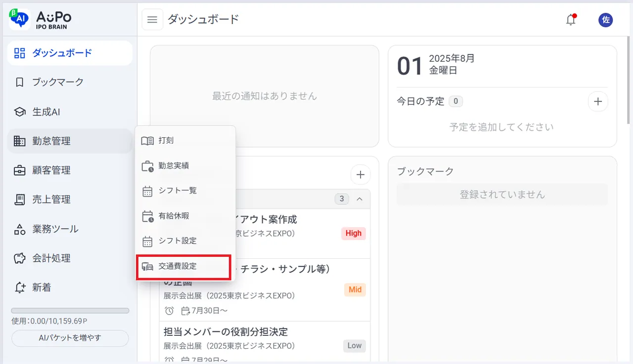Screen dimensions: 633x364
Task: Click the date number 01
Action: coord(410,66)
